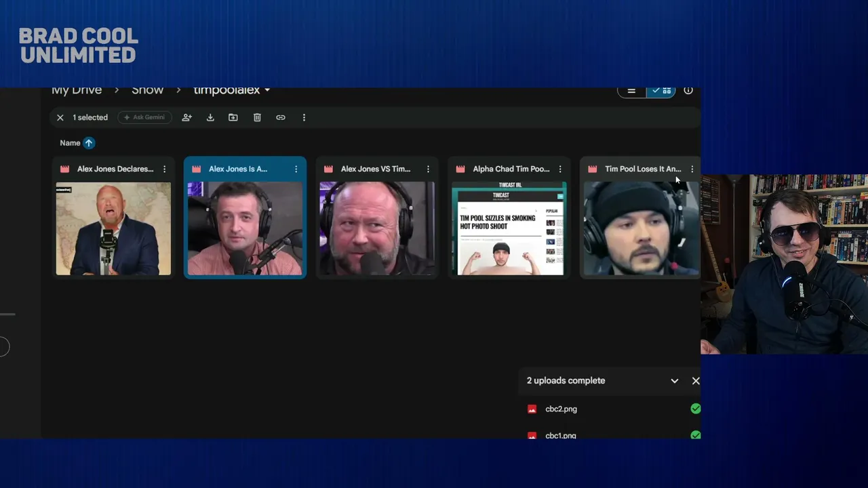868x488 pixels.
Task: Clear the current selection with the X icon
Action: [60, 118]
